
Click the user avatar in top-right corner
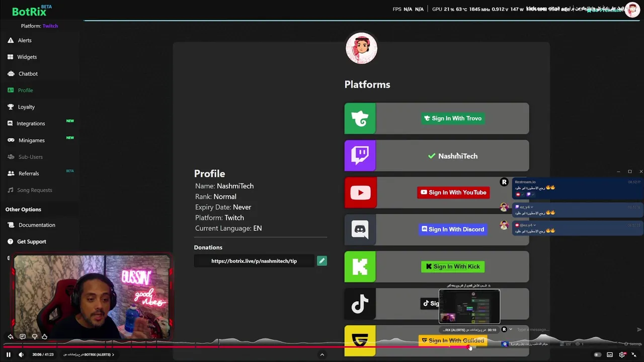(632, 10)
